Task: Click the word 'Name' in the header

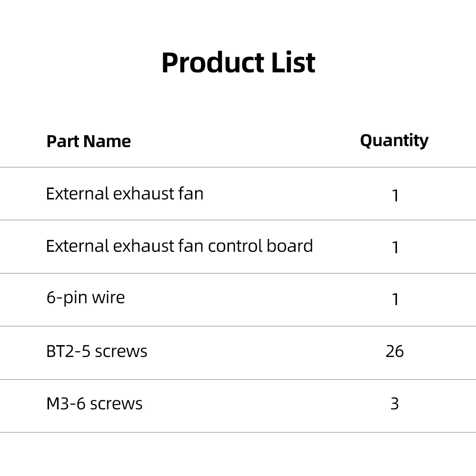Action: 107,141
